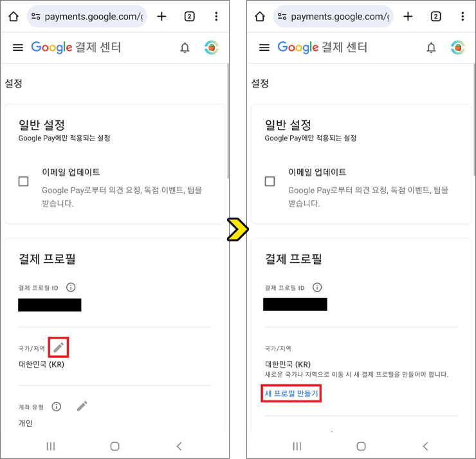This screenshot has height=459, width=476.
Task: Click the 새 프로필 만들기 link
Action: click(x=291, y=393)
